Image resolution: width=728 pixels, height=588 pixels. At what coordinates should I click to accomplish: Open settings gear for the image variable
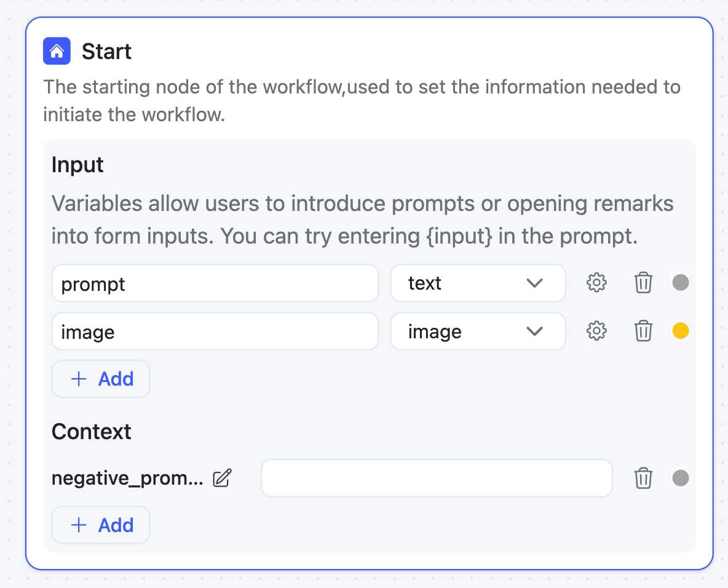click(x=596, y=332)
